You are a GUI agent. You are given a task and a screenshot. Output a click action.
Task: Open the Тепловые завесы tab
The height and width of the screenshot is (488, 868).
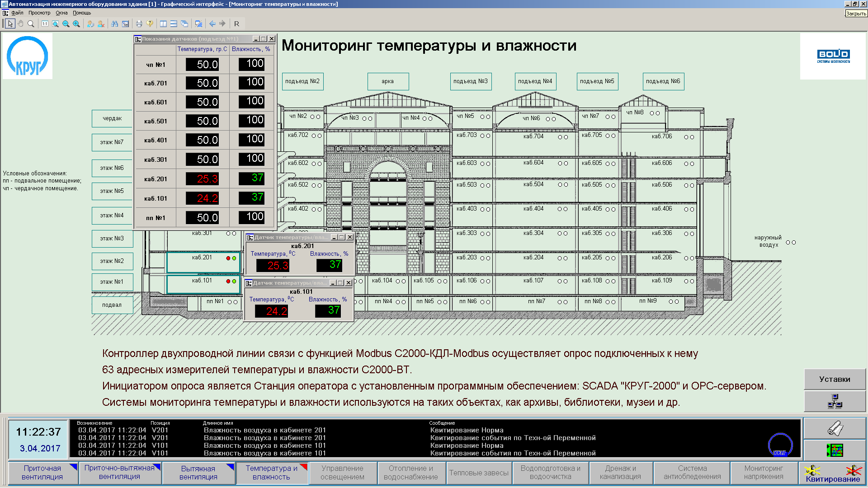(x=479, y=473)
